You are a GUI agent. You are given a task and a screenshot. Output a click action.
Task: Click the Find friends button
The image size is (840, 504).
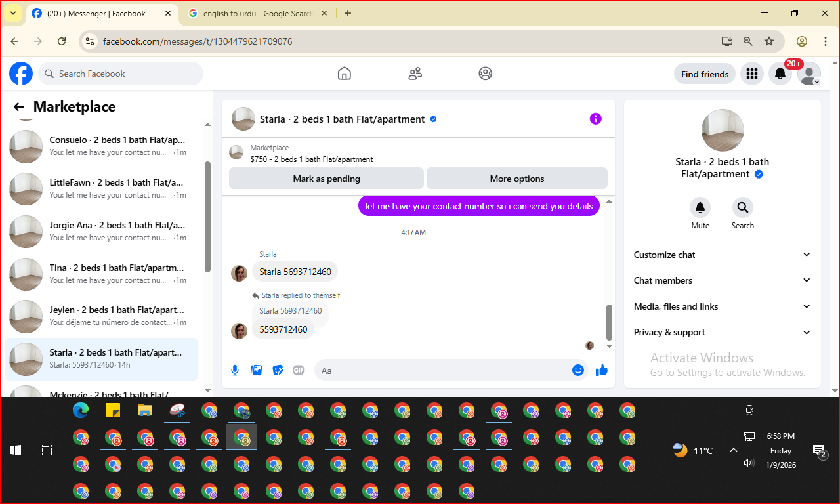point(705,74)
